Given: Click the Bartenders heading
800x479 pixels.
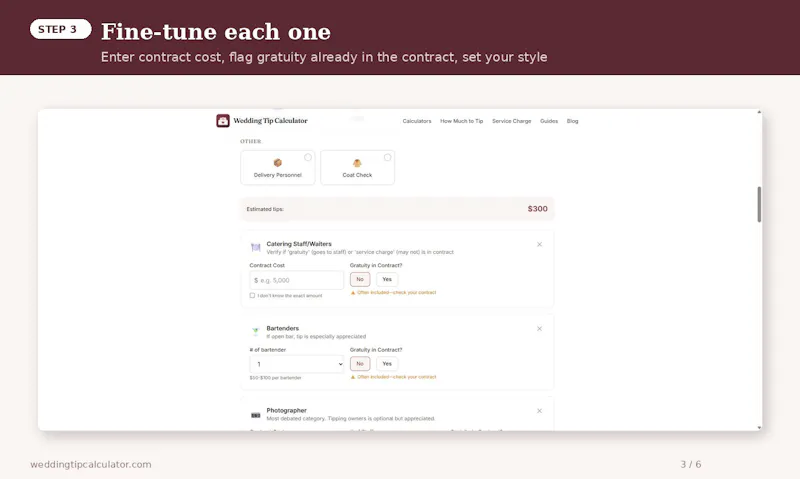Looking at the screenshot, I should click(x=283, y=329).
